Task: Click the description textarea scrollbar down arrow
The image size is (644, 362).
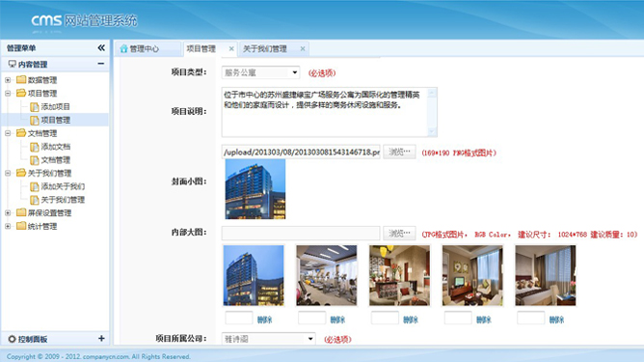Action: point(432,131)
